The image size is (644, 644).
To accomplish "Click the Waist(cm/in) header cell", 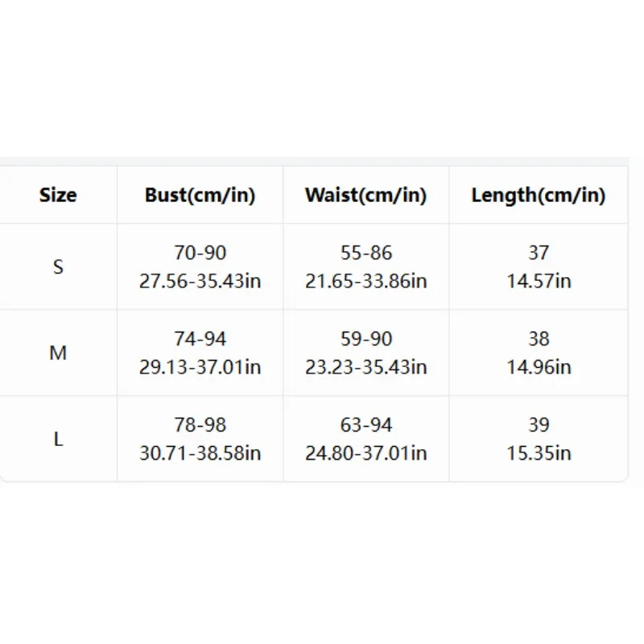I will (365, 195).
